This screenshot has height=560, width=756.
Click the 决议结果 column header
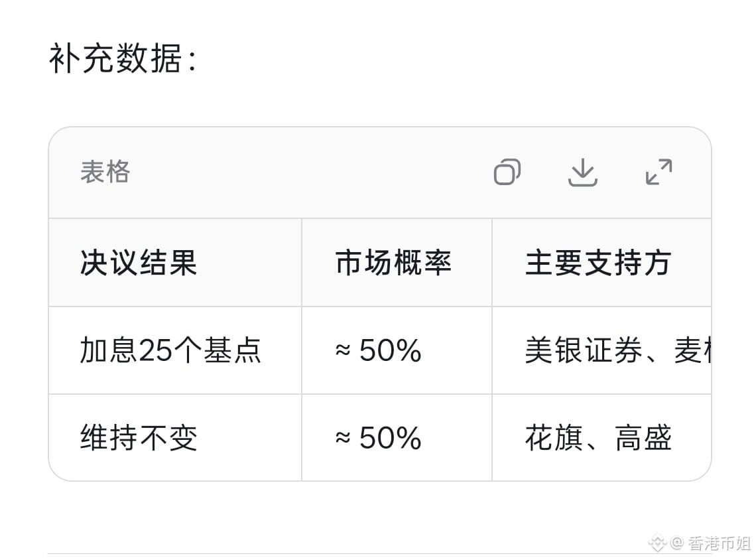[x=139, y=263]
